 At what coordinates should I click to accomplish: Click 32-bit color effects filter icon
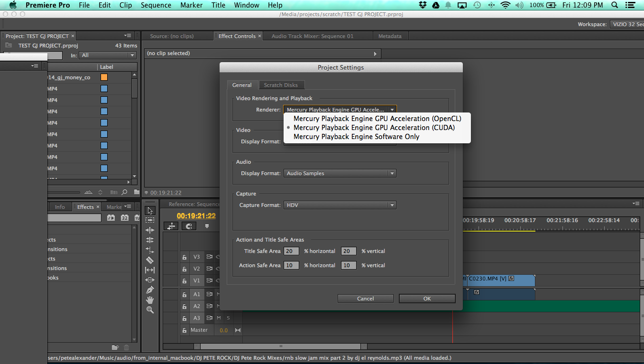(x=125, y=218)
